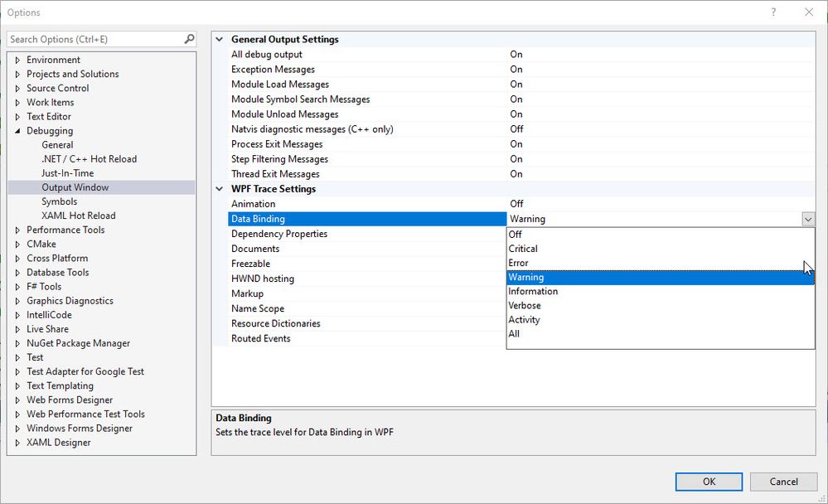Choose Error trace level option

tap(519, 263)
